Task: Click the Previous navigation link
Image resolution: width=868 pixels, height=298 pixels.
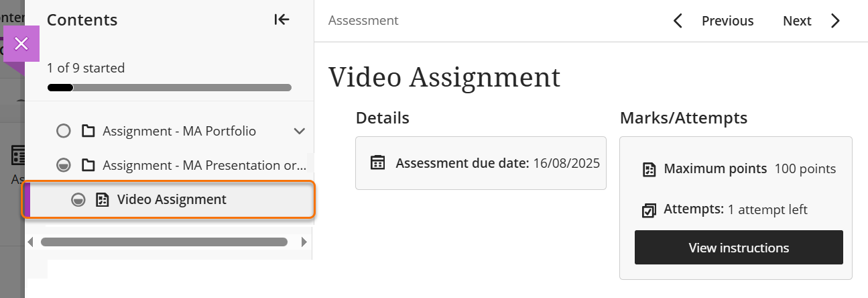Action: tap(727, 21)
